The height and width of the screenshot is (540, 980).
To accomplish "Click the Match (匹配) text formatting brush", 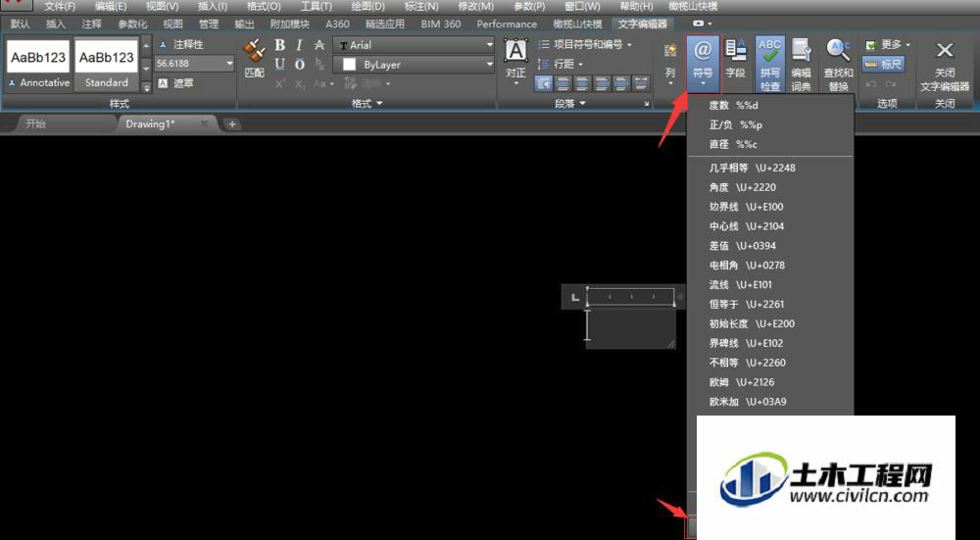I will pyautogui.click(x=255, y=59).
